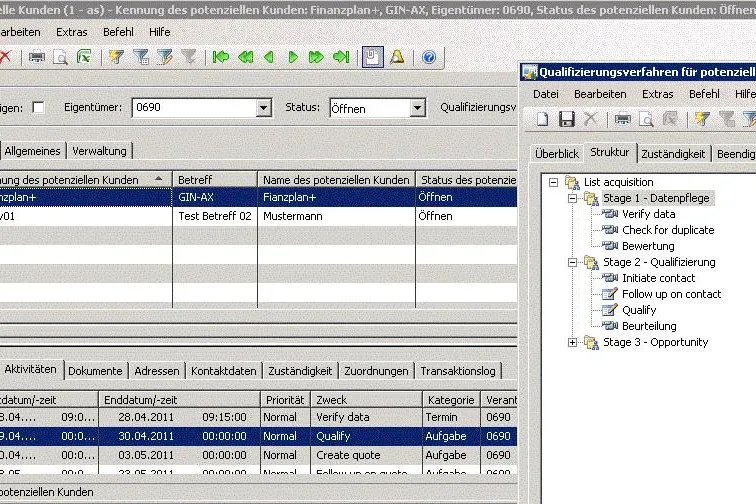Click greyed Excel export in Qualifizierungsverfahren toolbar
Screen dimensions: 756x504
pyautogui.click(x=670, y=119)
